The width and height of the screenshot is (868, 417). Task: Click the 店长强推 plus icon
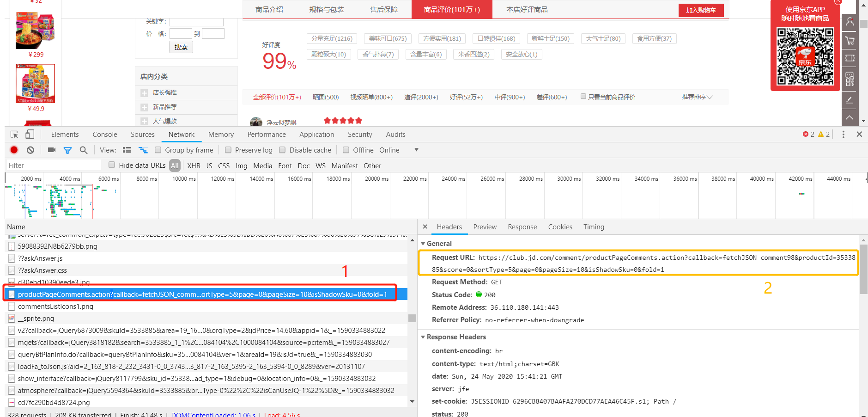[144, 93]
